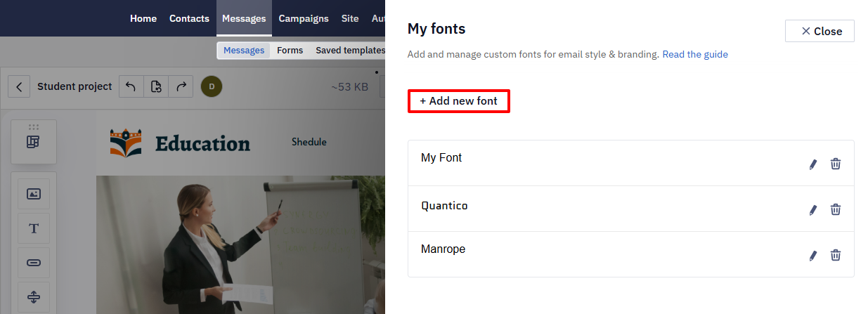
Task: Open the Messages main navigation item
Action: pos(244,19)
